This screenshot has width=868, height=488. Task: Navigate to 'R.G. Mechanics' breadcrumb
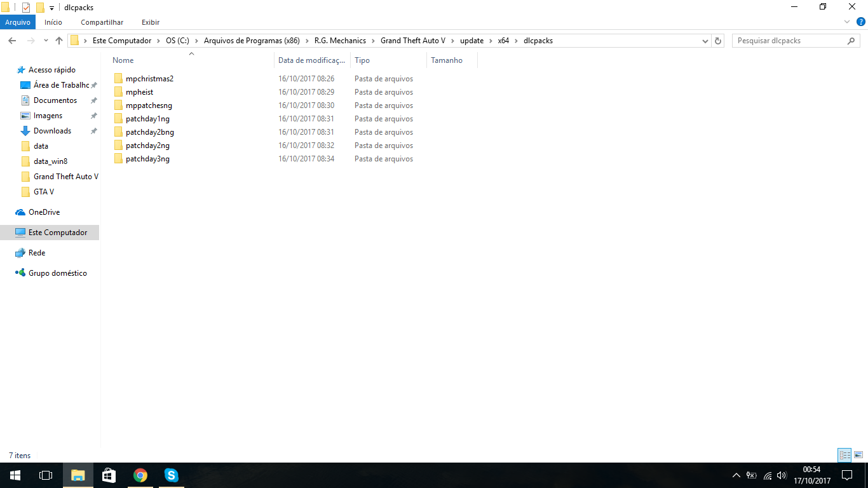(x=340, y=41)
